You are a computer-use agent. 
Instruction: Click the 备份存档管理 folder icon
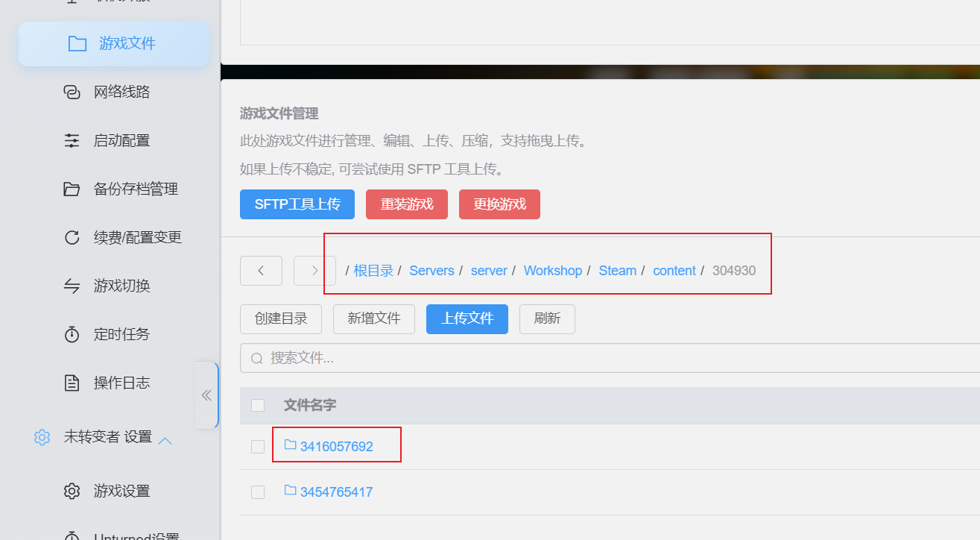tap(72, 189)
